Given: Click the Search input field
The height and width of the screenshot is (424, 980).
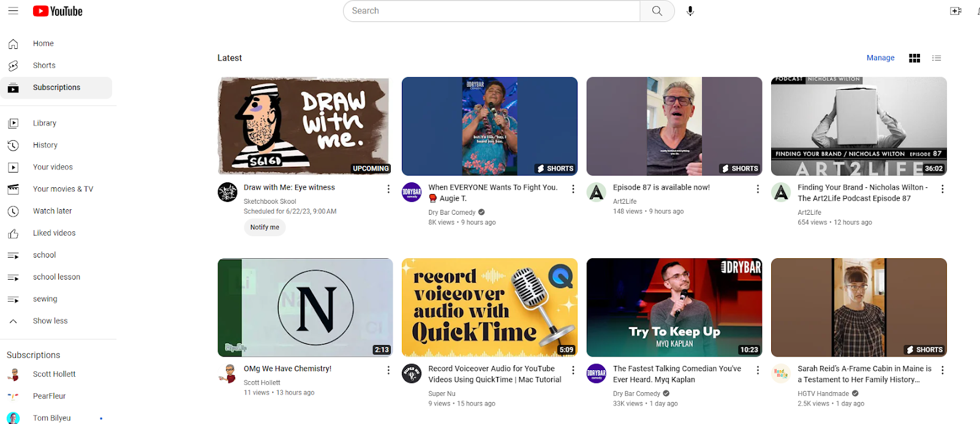Looking at the screenshot, I should point(492,11).
